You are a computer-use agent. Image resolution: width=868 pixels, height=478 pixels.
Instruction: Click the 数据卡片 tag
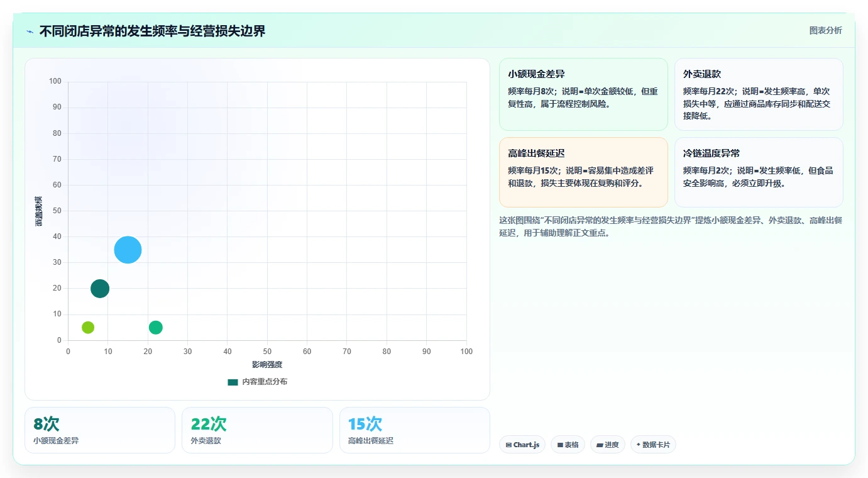pos(653,445)
